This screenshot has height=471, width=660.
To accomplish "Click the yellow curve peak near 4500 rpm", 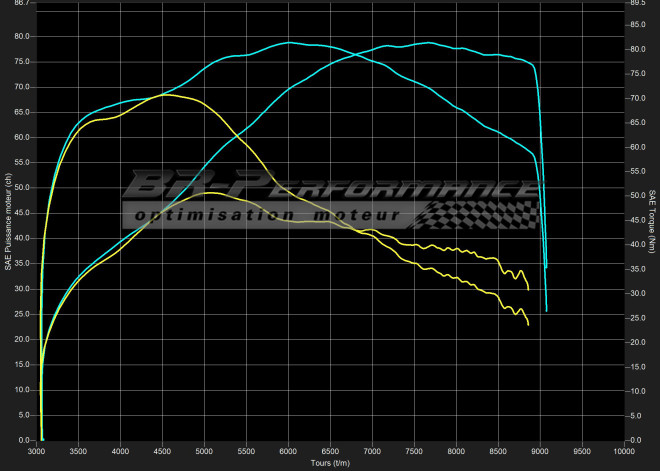I will pos(168,95).
